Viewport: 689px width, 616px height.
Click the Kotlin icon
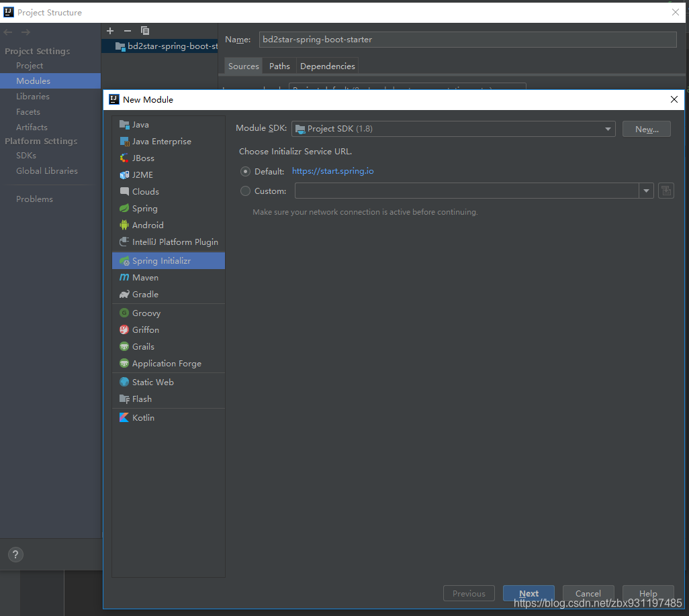(x=124, y=417)
